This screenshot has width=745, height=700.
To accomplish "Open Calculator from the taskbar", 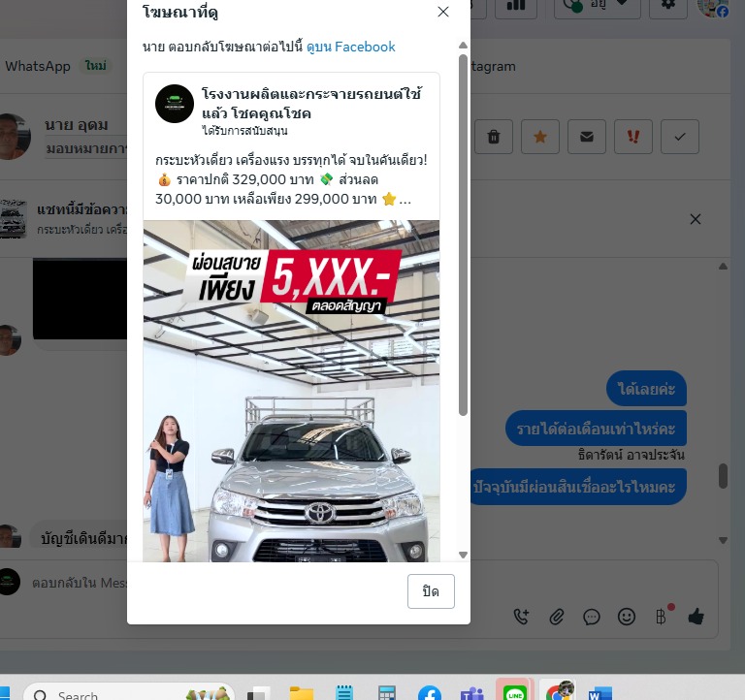I will click(386, 693).
